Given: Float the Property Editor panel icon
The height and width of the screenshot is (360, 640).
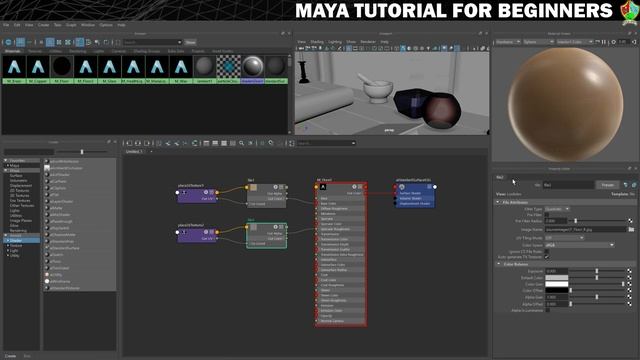Looking at the screenshot, I should pos(629,168).
